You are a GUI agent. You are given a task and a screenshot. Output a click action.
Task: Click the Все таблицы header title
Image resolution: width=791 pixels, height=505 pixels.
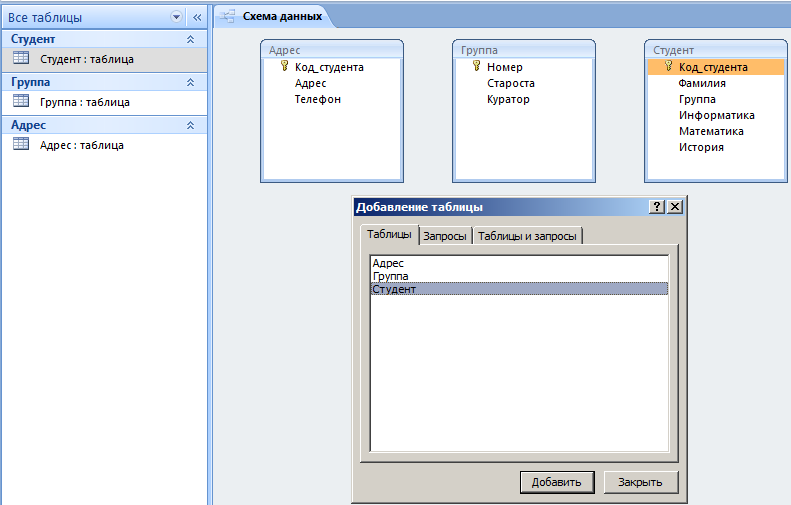[x=45, y=18]
